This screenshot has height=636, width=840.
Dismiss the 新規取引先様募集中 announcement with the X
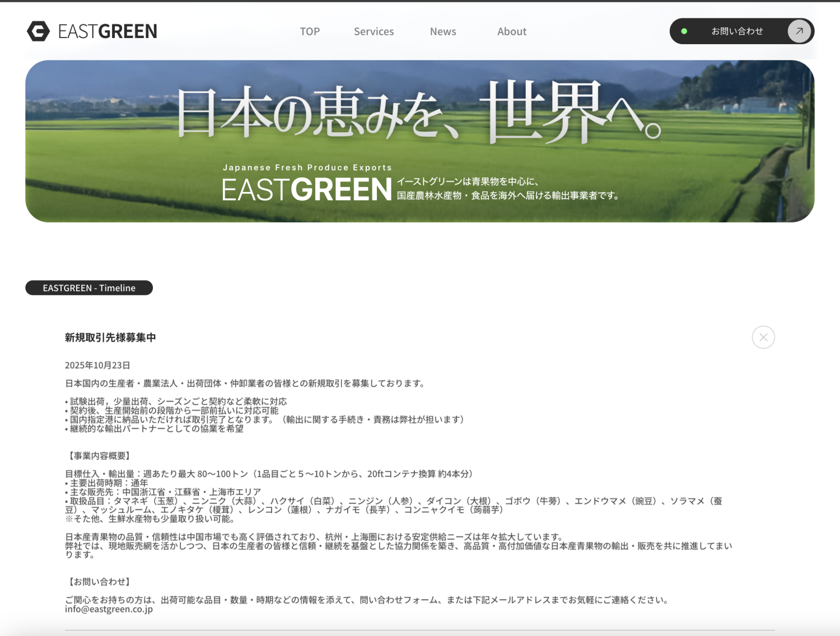coord(763,337)
